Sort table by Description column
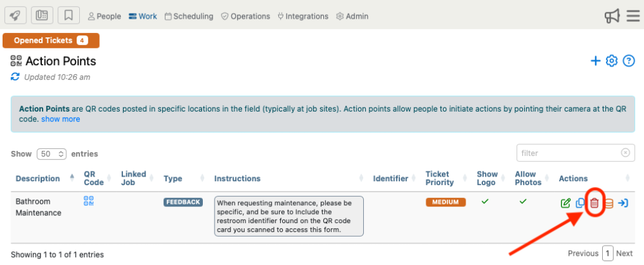 [x=37, y=179]
